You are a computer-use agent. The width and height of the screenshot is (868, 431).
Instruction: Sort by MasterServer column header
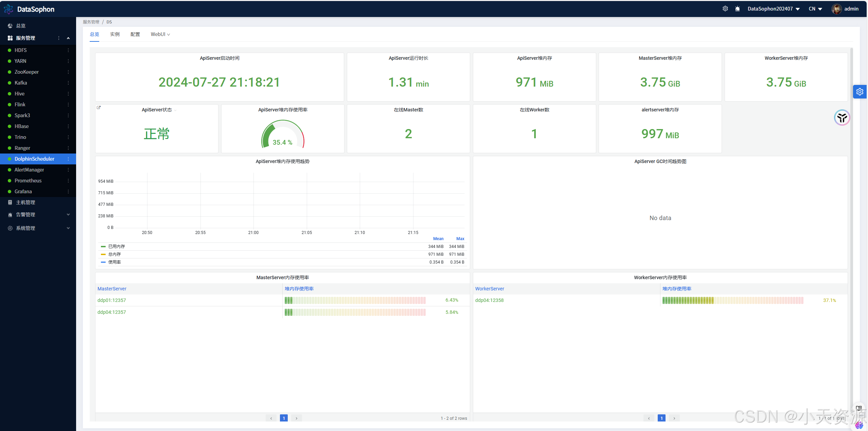point(112,289)
